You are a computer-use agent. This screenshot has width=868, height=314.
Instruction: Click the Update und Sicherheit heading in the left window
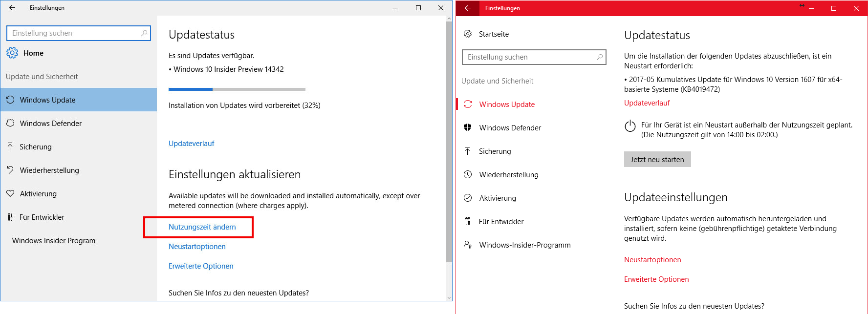coord(42,76)
